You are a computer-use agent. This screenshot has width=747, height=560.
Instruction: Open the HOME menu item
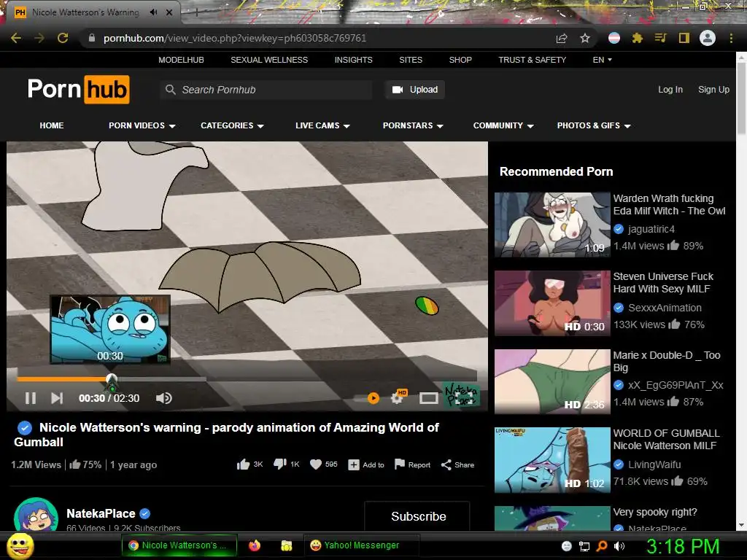point(52,125)
